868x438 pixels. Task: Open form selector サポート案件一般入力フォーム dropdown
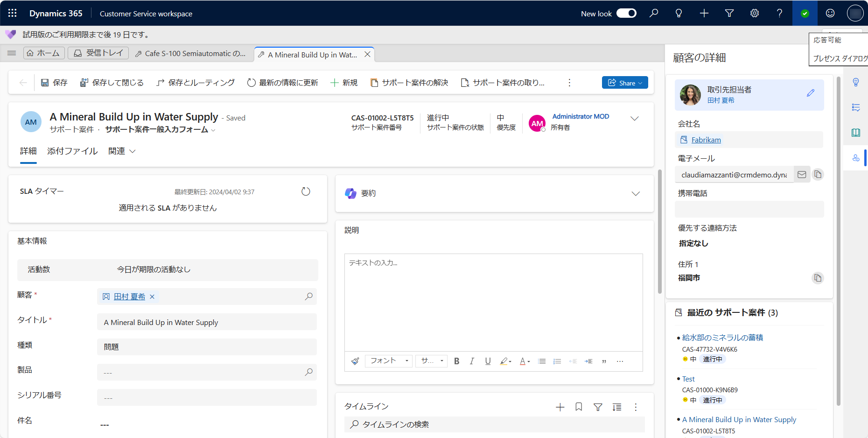161,129
